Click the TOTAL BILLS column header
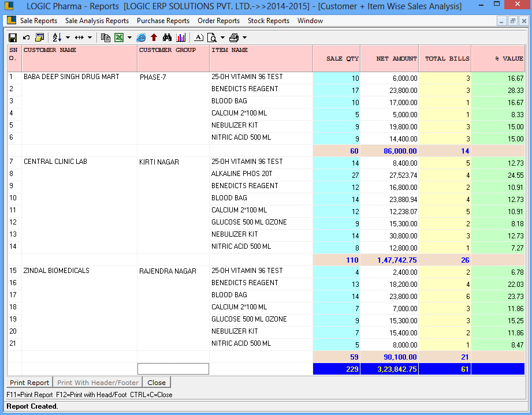Image resolution: width=532 pixels, height=415 pixels. click(445, 58)
